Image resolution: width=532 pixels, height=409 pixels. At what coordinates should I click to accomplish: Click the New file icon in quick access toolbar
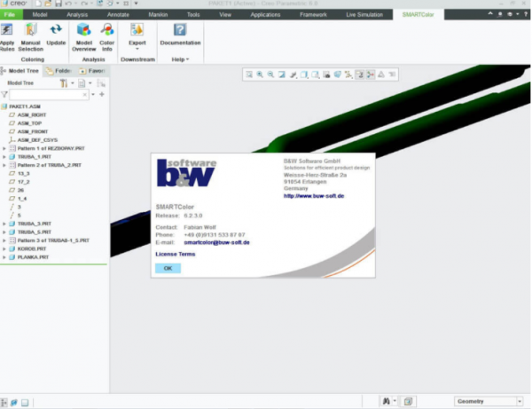point(39,4)
